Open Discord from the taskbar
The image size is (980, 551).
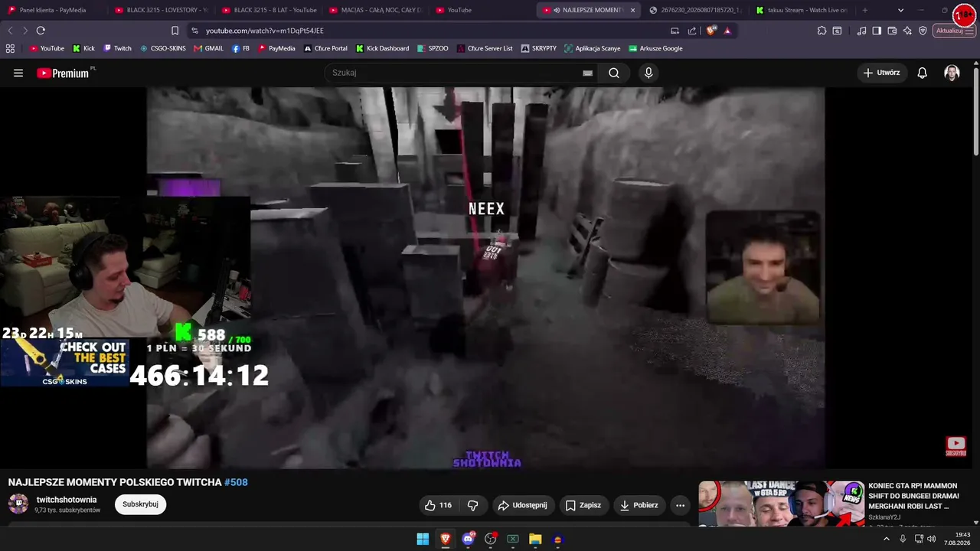pyautogui.click(x=468, y=539)
